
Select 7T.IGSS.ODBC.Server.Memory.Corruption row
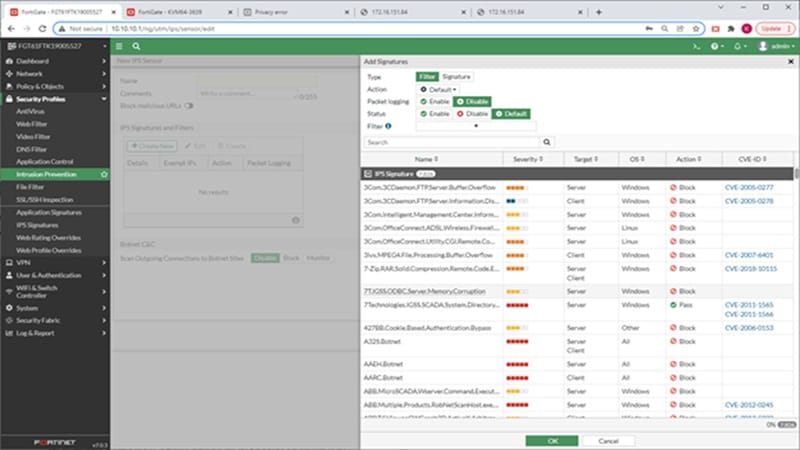tap(577, 291)
